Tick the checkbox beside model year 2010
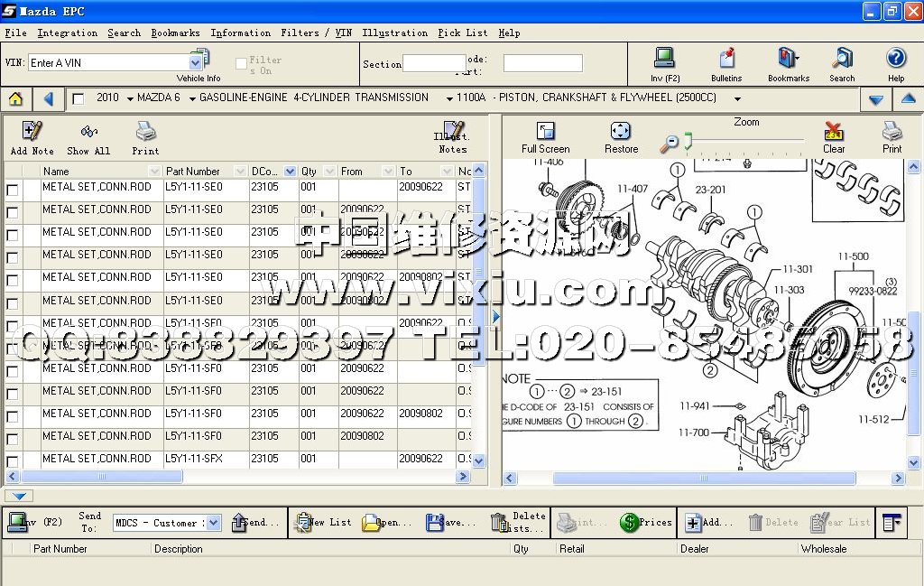The image size is (924, 586). click(79, 98)
